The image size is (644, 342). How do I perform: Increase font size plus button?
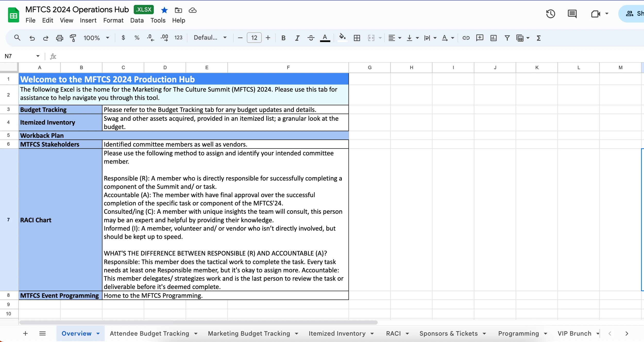(268, 38)
